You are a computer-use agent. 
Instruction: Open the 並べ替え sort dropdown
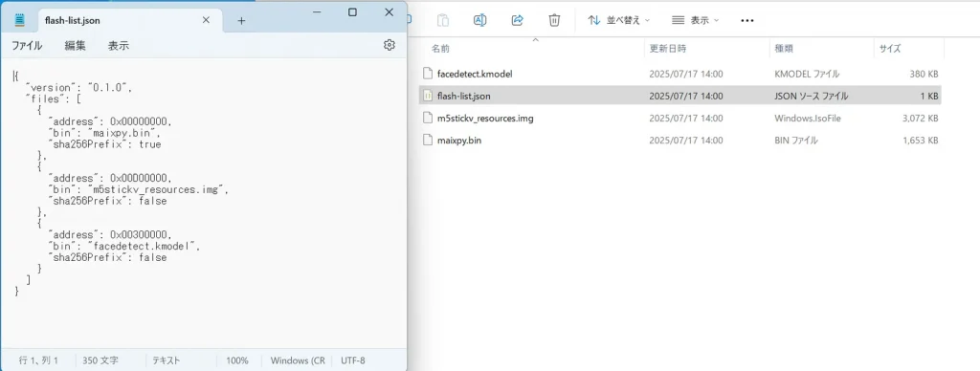(619, 20)
